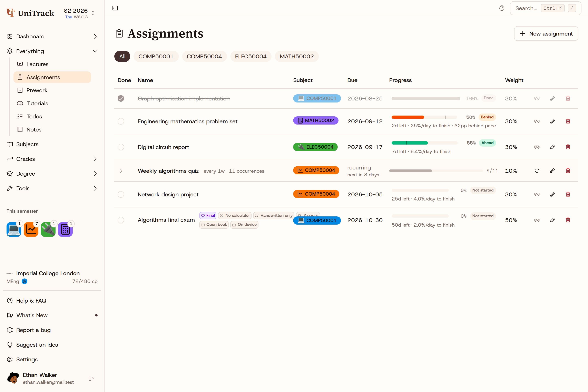Filter by All assignments tab
This screenshot has width=588, height=392.
(x=122, y=57)
